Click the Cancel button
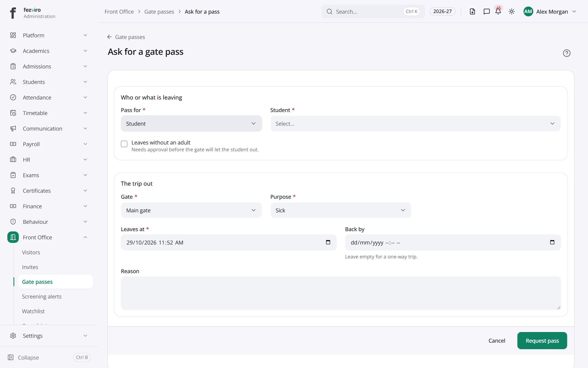Screen dimensions: 588x368 (x=497, y=340)
